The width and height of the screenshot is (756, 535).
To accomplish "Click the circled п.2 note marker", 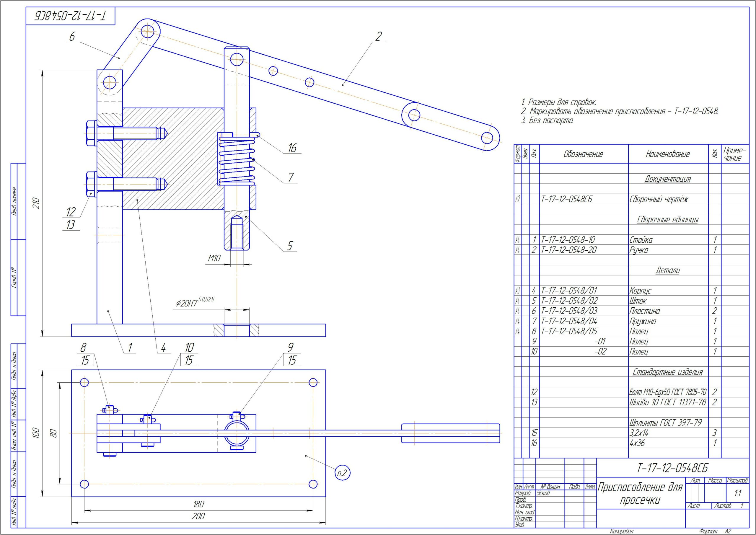I will coord(342,473).
